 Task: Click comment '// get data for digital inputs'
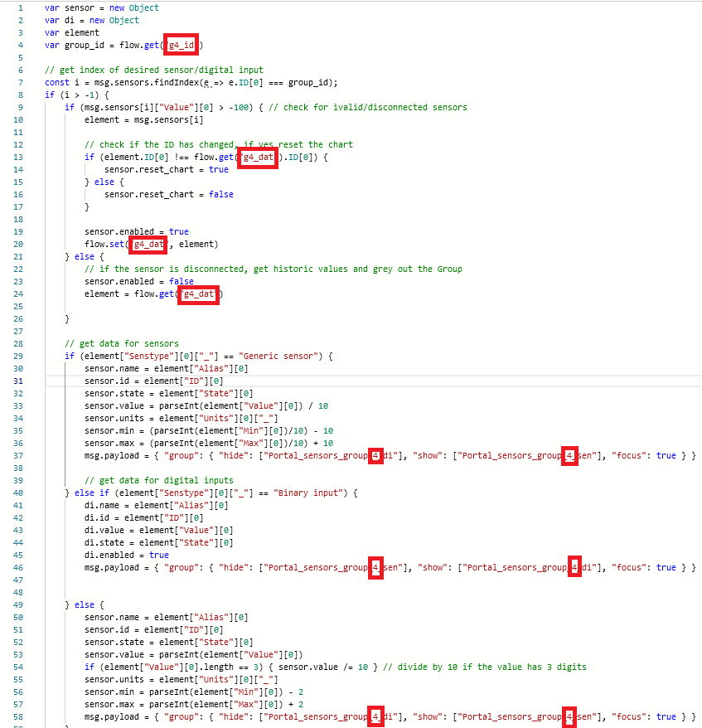click(159, 481)
